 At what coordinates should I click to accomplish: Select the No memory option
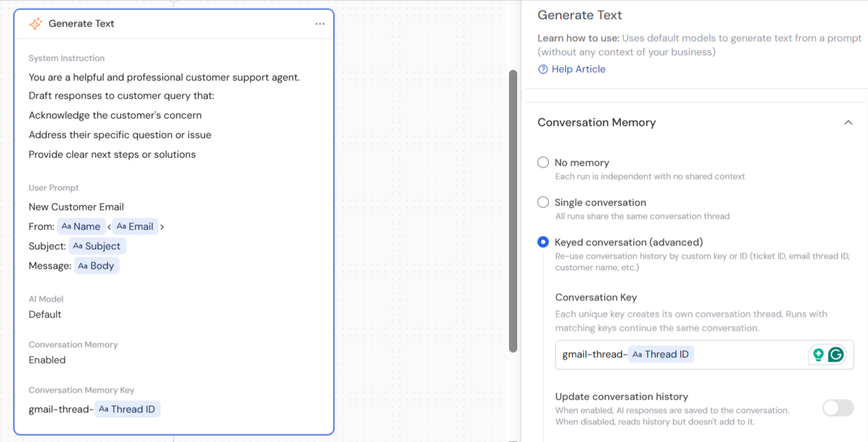tap(542, 162)
